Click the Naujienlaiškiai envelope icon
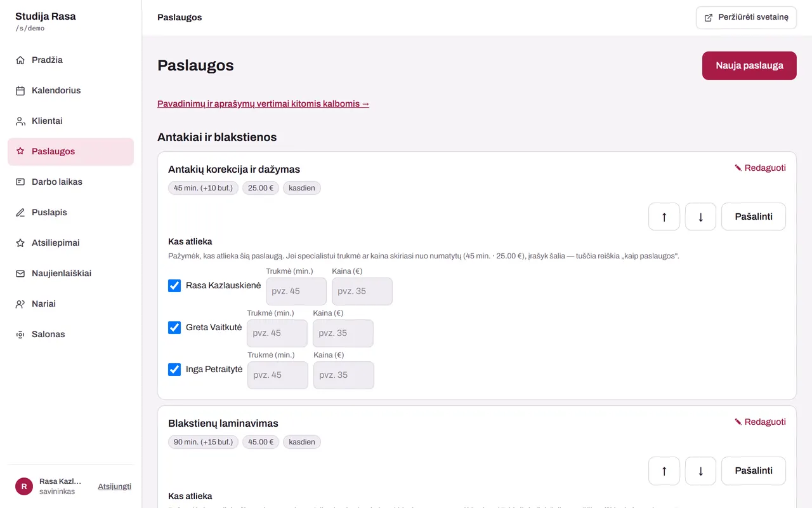Image resolution: width=812 pixels, height=508 pixels. point(20,274)
